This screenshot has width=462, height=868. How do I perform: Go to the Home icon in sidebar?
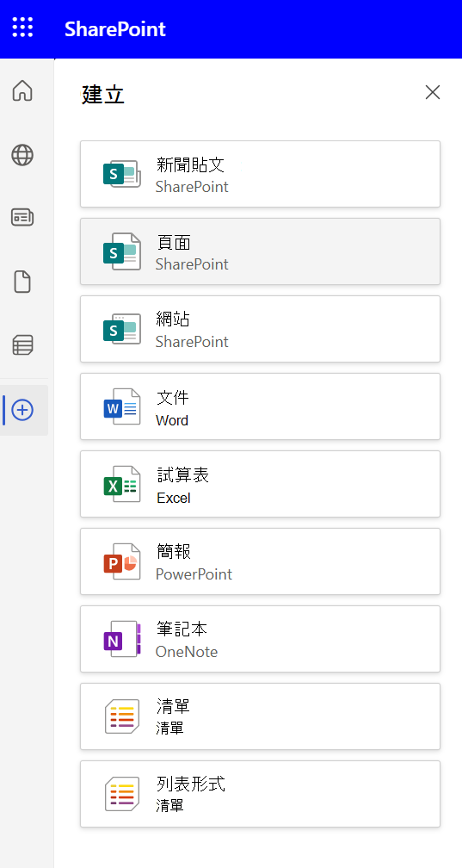click(x=22, y=90)
